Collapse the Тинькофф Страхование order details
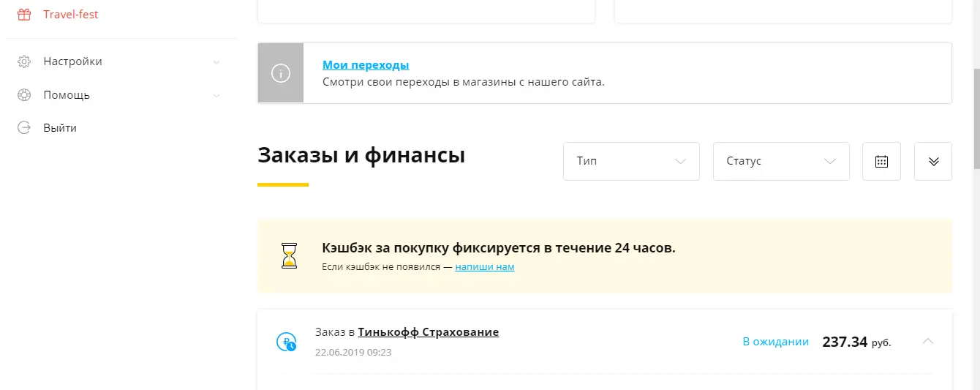The height and width of the screenshot is (390, 980). (x=927, y=341)
